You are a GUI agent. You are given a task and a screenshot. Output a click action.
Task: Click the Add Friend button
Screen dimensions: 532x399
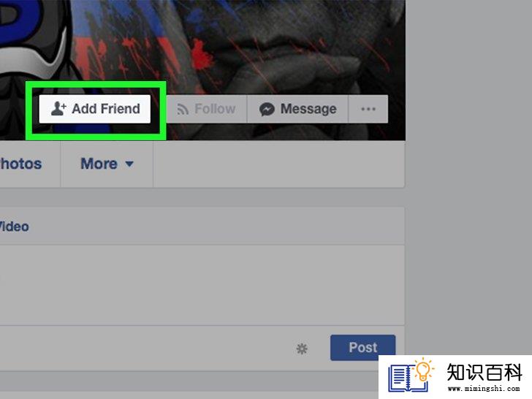tap(95, 109)
